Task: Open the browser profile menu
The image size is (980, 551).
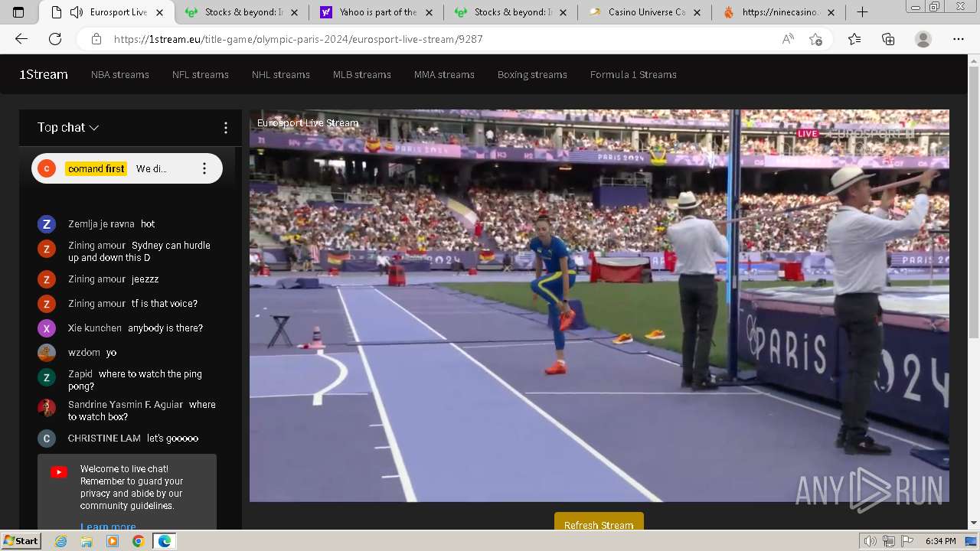Action: pos(923,39)
